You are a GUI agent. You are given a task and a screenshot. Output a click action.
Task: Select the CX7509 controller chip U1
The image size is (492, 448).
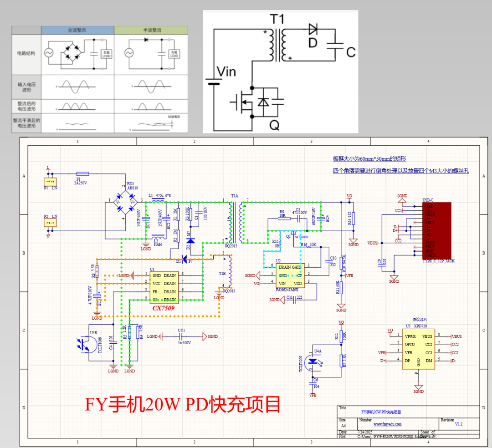(164, 287)
